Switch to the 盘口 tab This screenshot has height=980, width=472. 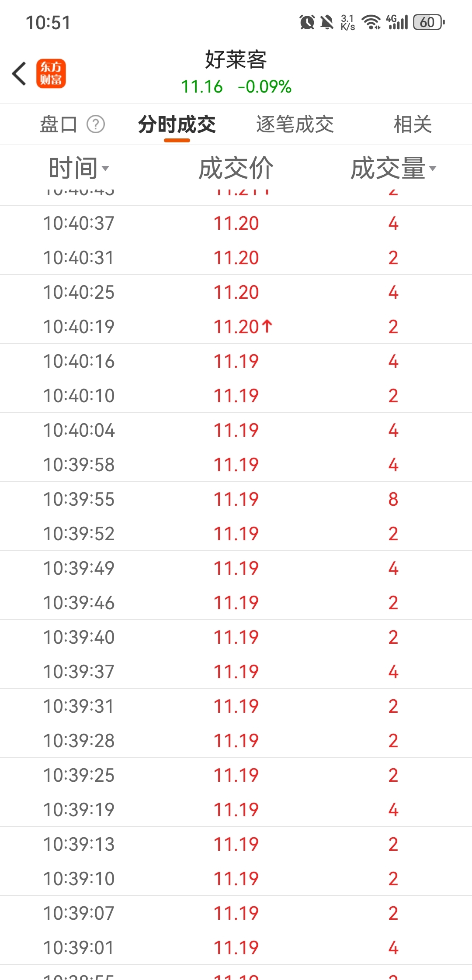coord(59,124)
